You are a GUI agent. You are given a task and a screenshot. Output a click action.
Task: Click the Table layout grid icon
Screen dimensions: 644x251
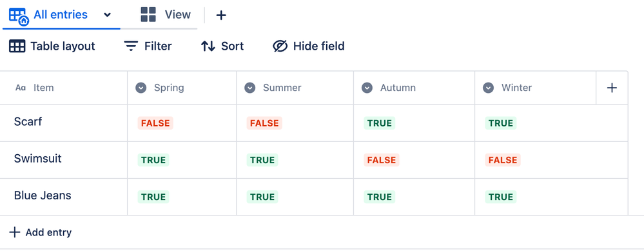17,46
